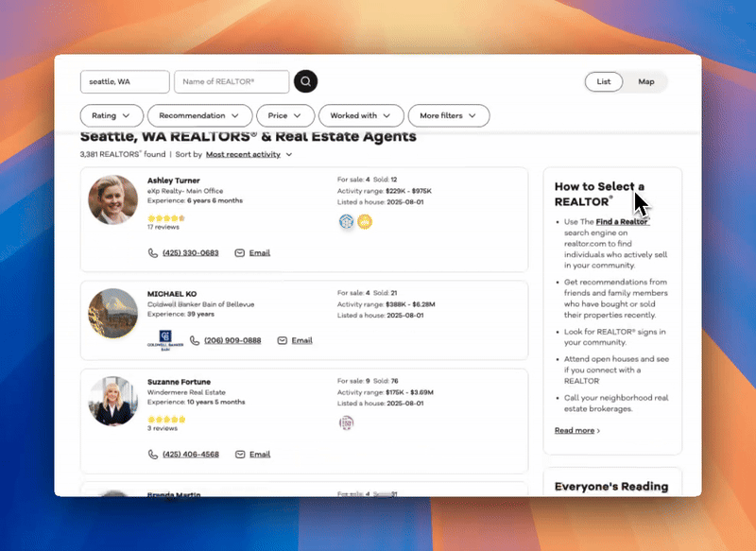The height and width of the screenshot is (551, 756).
Task: Open Michael Ko's profile photo
Action: click(112, 314)
